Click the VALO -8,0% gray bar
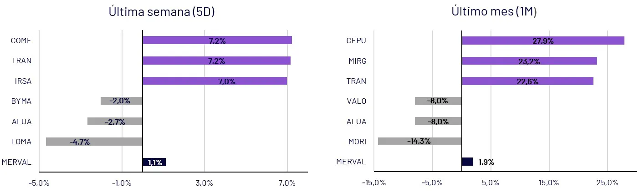Screen dimensions: 644x193 (x=438, y=101)
